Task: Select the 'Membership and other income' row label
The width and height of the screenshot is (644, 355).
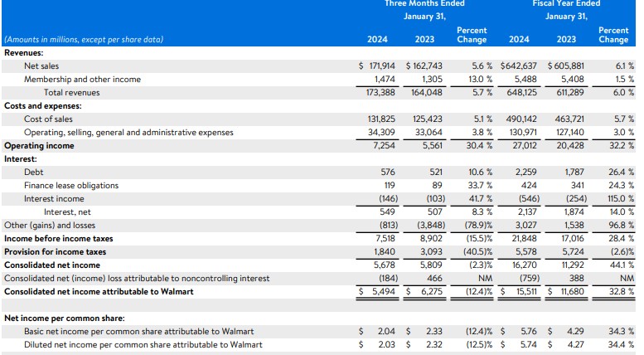Action: [x=82, y=79]
